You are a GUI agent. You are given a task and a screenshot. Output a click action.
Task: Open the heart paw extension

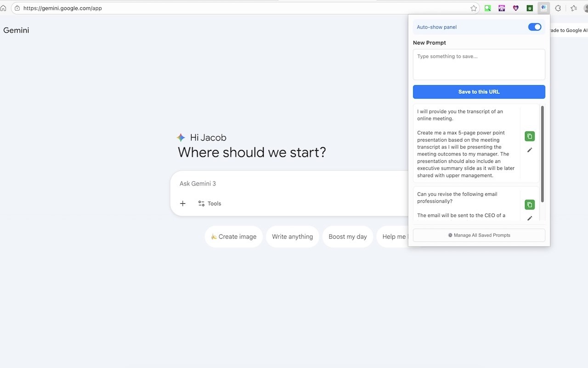(x=516, y=8)
